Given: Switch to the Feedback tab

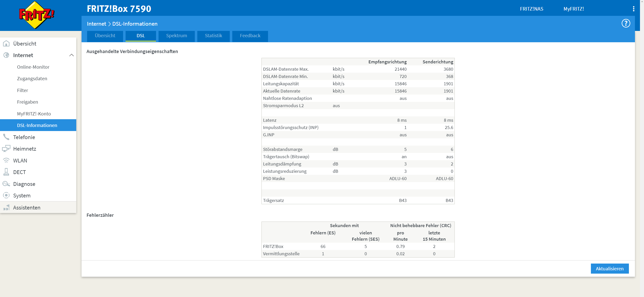Looking at the screenshot, I should click(250, 36).
